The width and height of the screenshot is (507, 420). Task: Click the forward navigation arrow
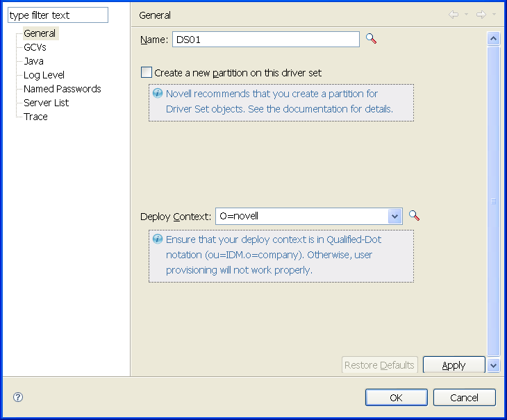(x=481, y=15)
